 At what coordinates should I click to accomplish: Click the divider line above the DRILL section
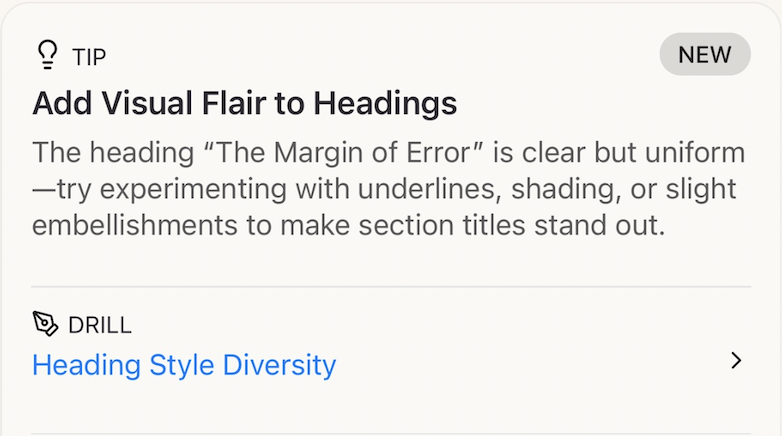391,287
